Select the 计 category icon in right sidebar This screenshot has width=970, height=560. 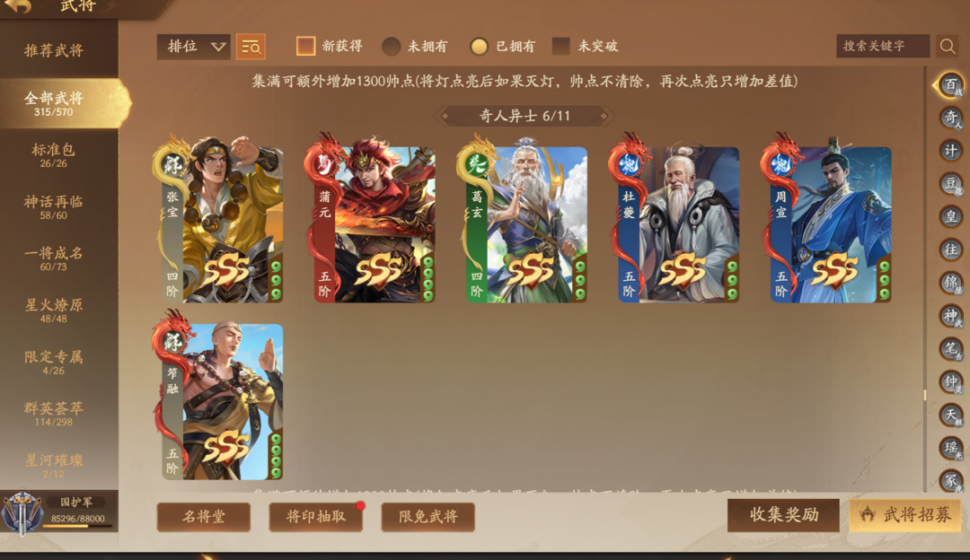click(951, 150)
